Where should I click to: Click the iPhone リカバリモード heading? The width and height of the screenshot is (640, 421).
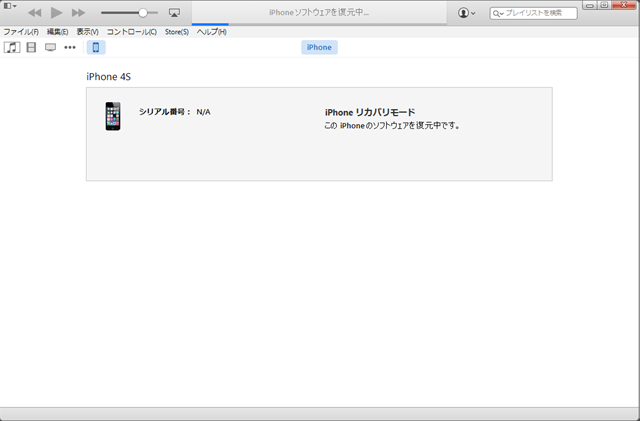coord(370,112)
